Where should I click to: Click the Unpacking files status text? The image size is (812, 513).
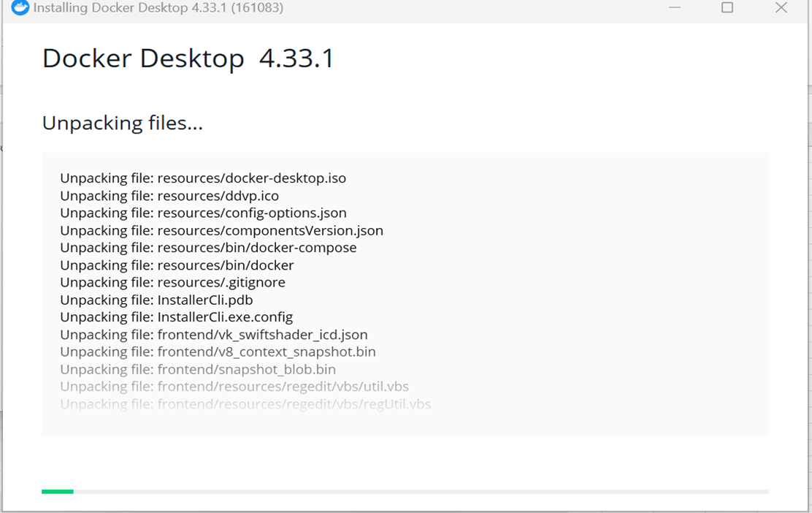(x=123, y=122)
